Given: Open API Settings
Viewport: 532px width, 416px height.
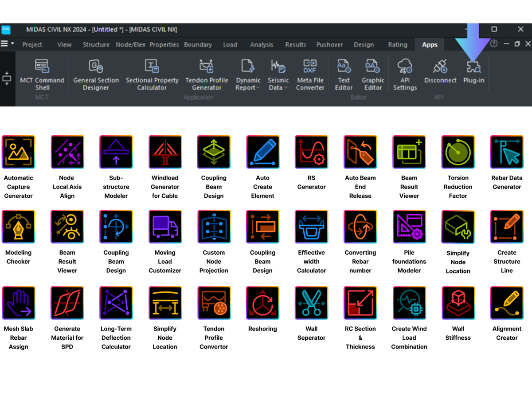Looking at the screenshot, I should click(405, 74).
